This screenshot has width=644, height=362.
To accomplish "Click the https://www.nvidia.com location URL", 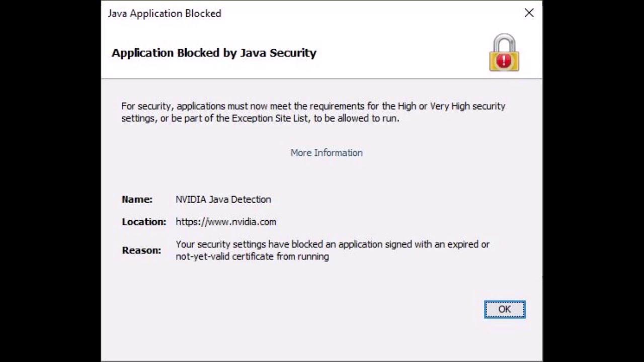I will (x=226, y=222).
